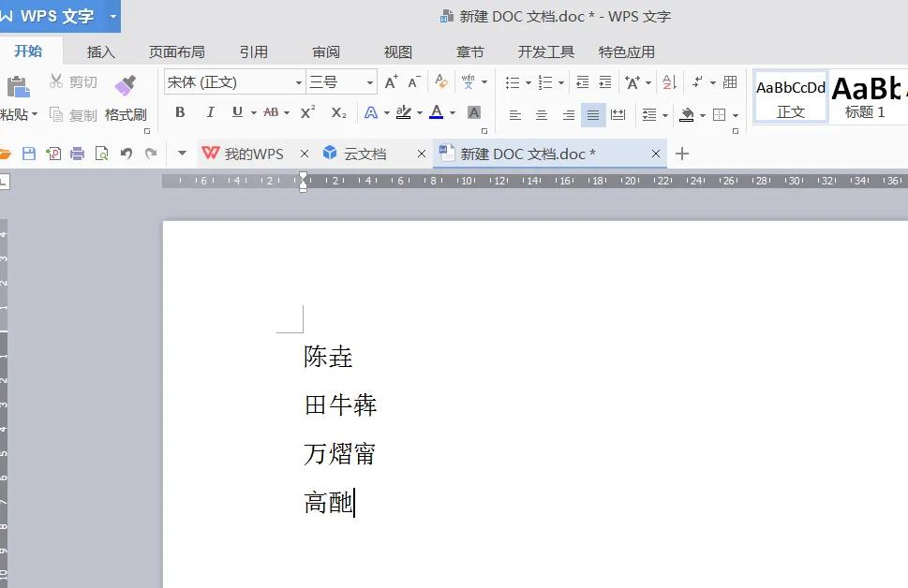Print the document with printer icon
908x588 pixels.
click(77, 154)
